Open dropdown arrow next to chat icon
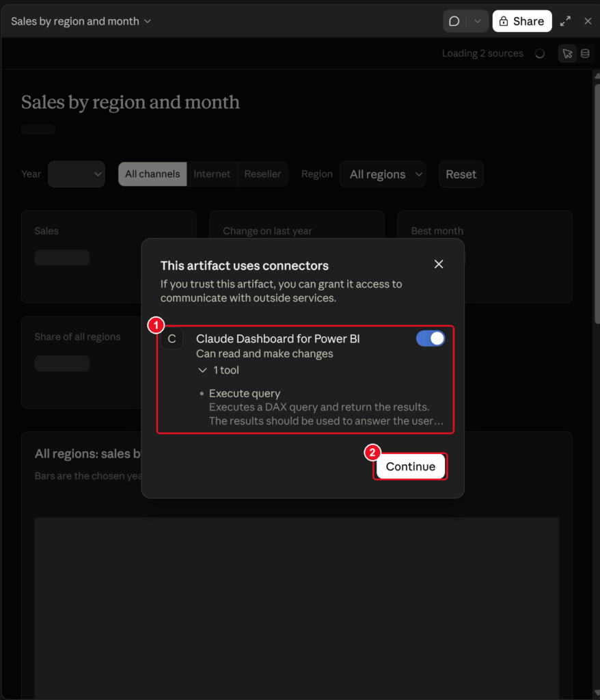 [477, 21]
